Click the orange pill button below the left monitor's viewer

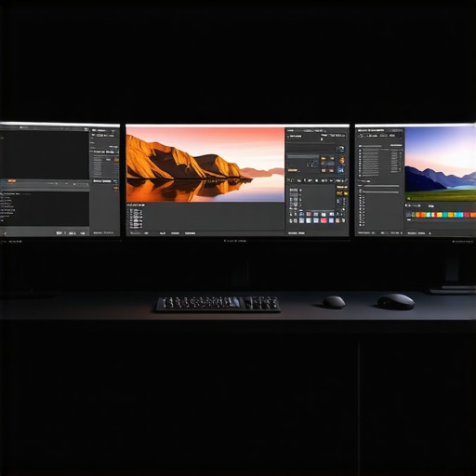pos(12,180)
